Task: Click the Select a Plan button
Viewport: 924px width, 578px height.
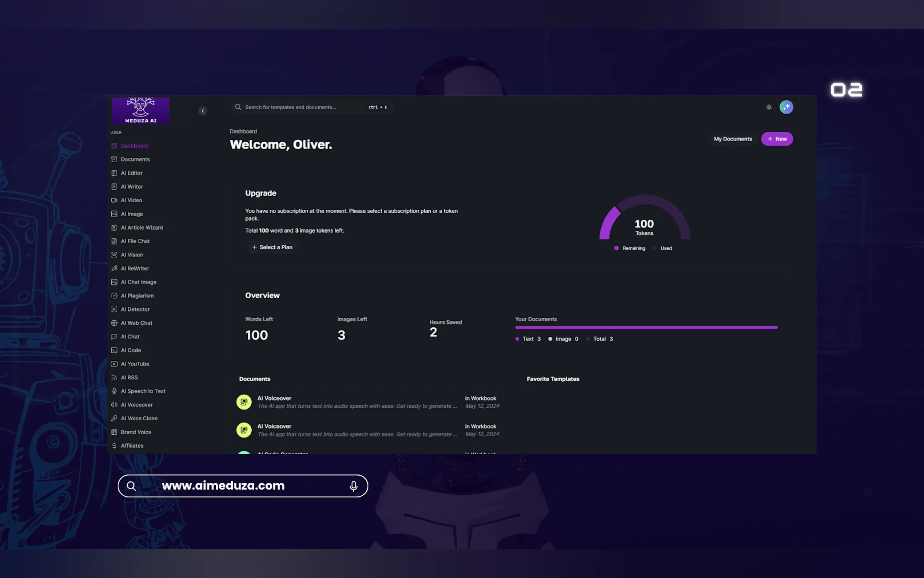Action: (272, 248)
